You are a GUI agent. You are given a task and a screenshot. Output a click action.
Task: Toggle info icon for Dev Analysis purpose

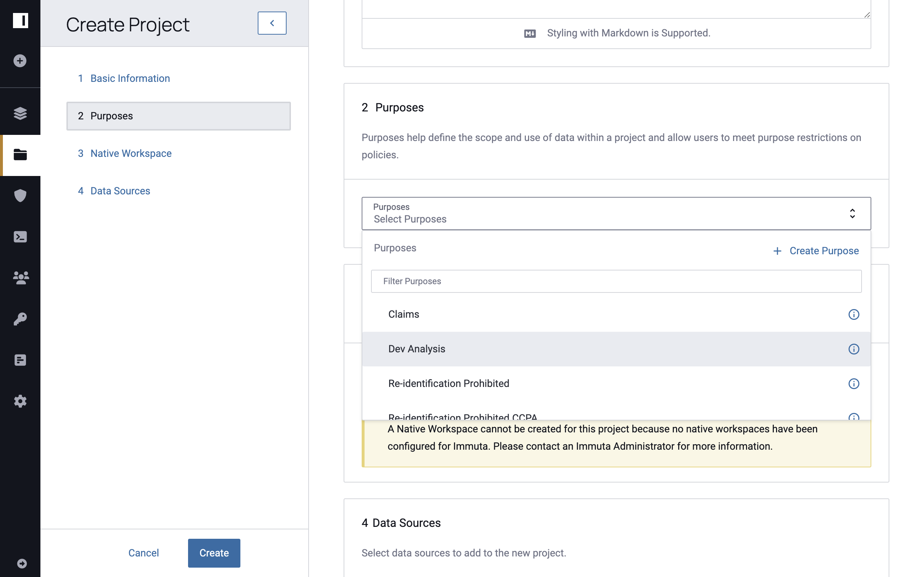(854, 349)
